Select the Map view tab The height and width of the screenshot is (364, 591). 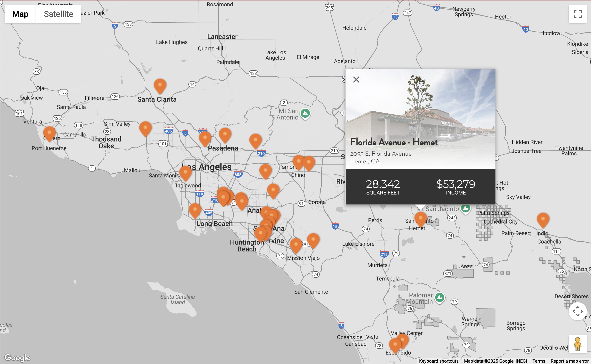pos(20,14)
